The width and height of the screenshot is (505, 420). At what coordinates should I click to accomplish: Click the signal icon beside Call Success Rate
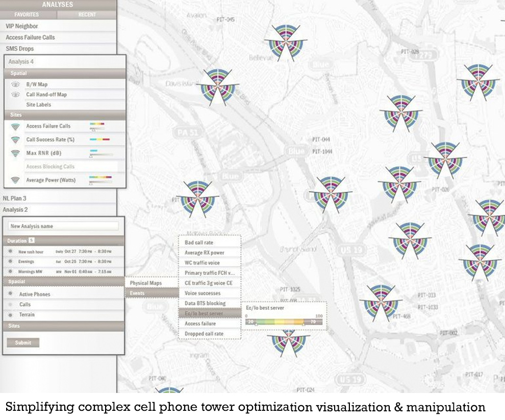[15, 139]
